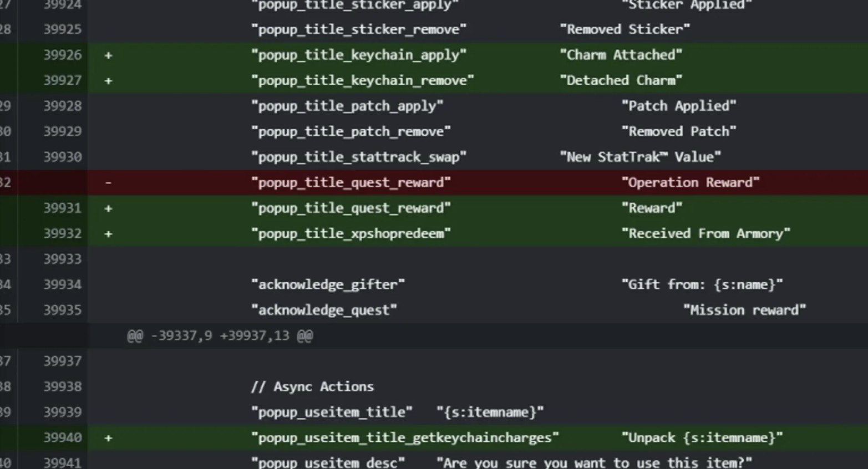Screen dimensions: 868x469
Task: Click the "Received From Armory" value
Action: point(706,233)
